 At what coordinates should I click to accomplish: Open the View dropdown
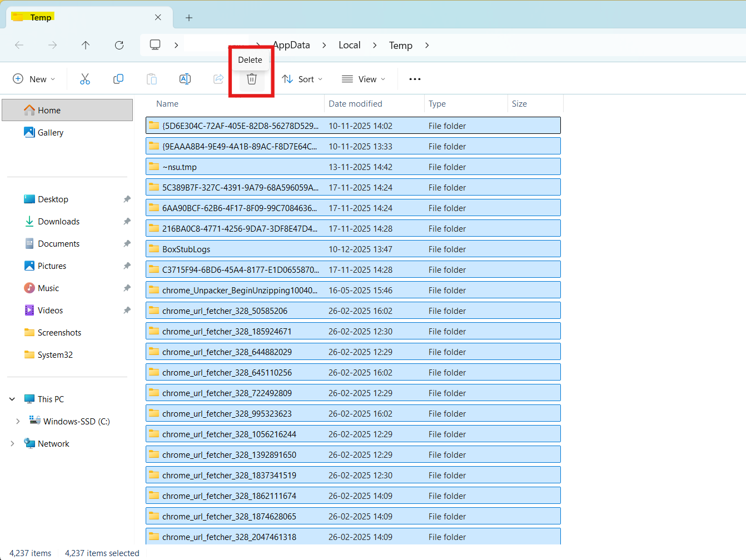(363, 79)
